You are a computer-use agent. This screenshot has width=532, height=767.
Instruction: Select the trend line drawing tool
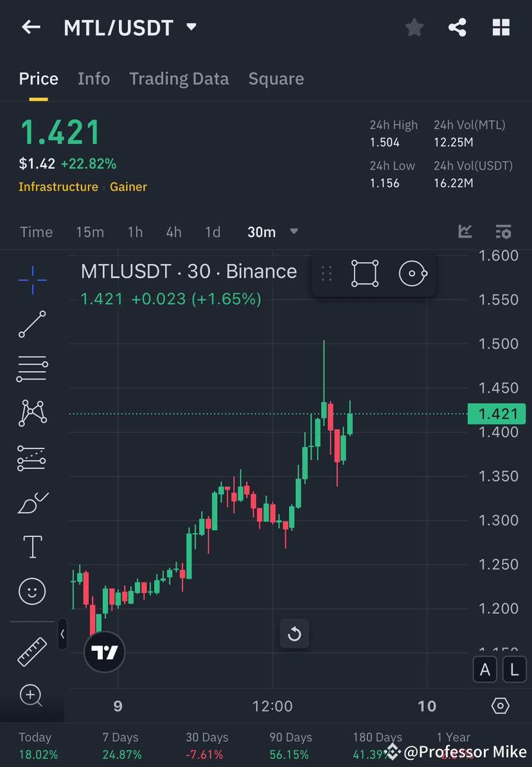click(32, 324)
